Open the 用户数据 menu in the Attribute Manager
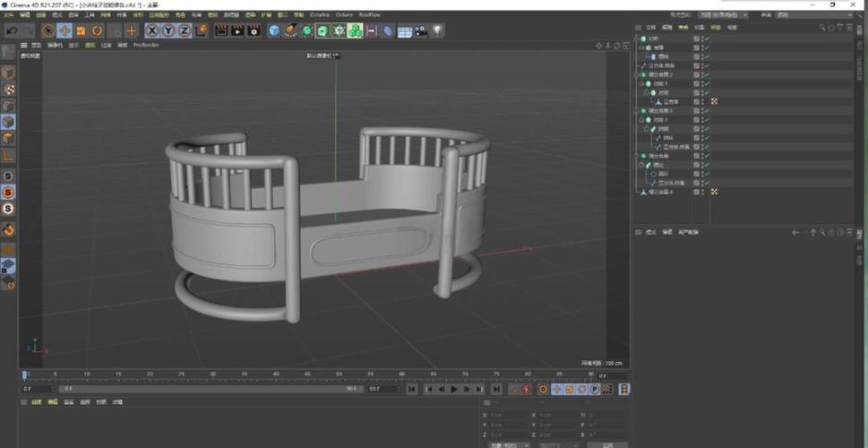The width and height of the screenshot is (868, 448). (x=688, y=233)
